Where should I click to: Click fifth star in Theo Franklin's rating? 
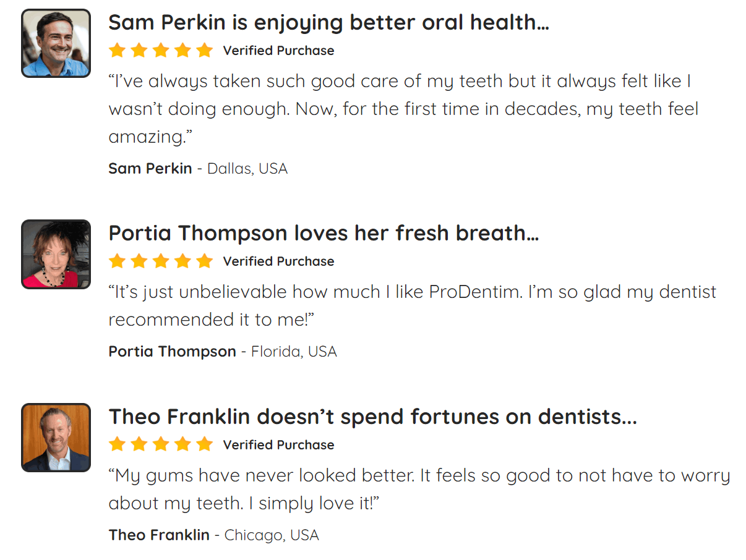(204, 445)
